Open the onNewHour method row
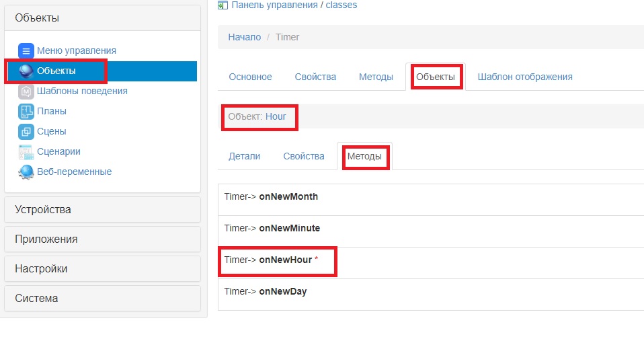 pos(431,263)
